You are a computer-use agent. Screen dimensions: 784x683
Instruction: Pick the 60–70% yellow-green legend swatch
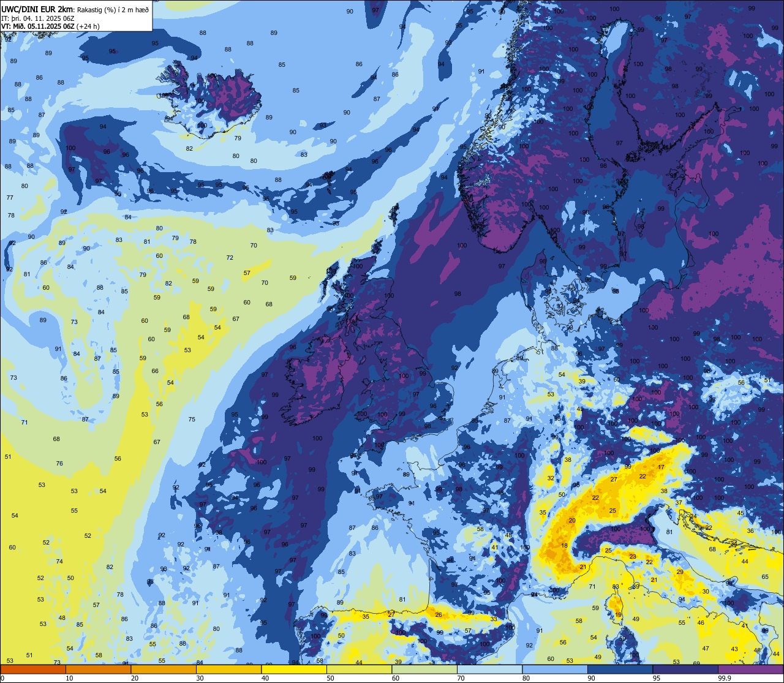pos(424,669)
